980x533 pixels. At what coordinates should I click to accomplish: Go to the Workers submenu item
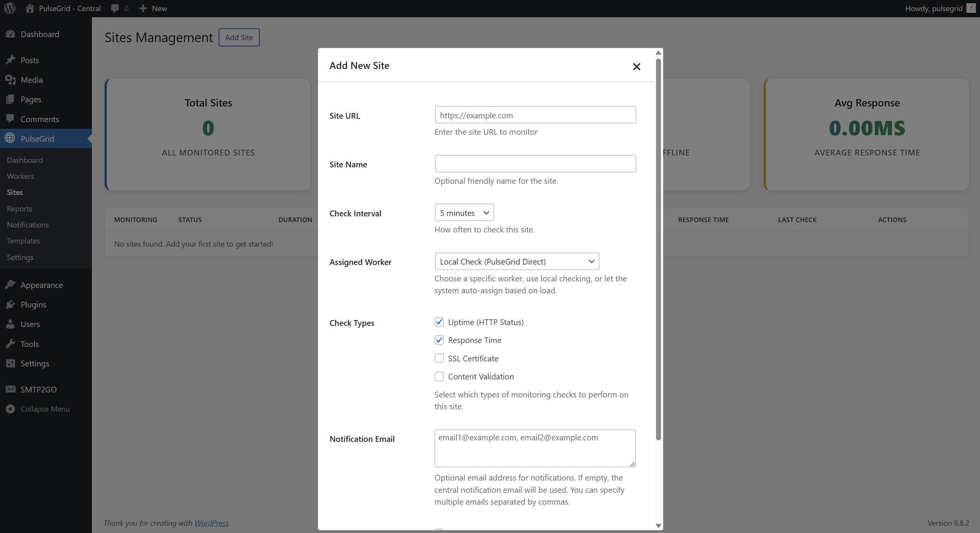click(20, 176)
